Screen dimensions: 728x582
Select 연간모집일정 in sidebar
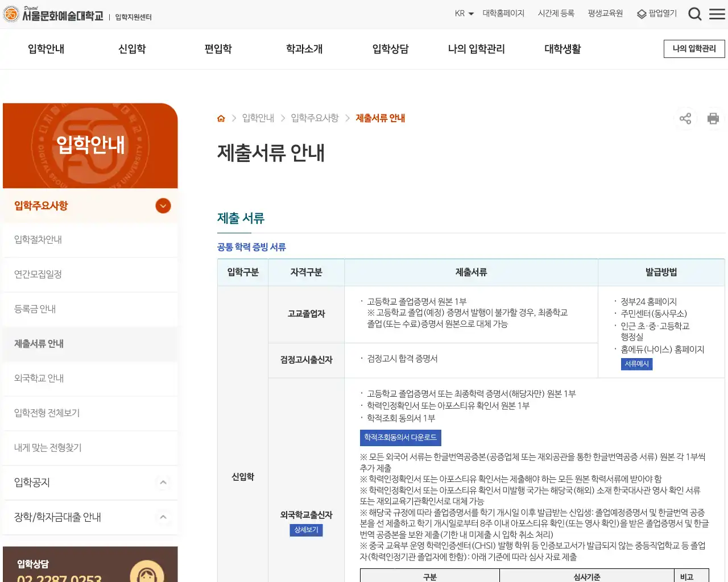[x=90, y=275]
